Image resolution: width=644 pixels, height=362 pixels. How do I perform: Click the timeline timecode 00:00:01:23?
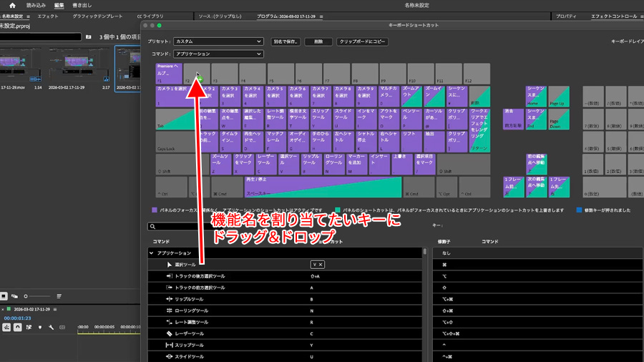(x=17, y=318)
